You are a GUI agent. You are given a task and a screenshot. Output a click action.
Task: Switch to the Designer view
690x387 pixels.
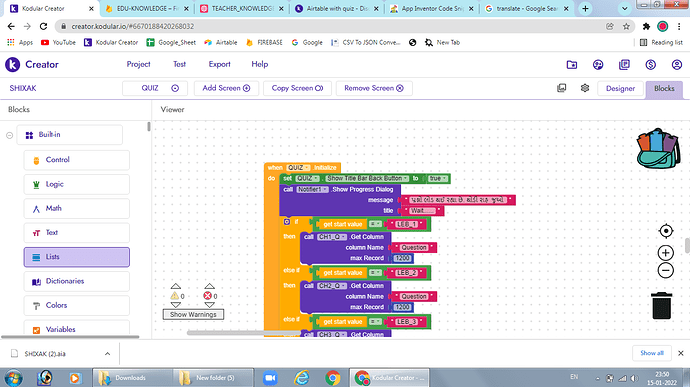[x=620, y=88]
